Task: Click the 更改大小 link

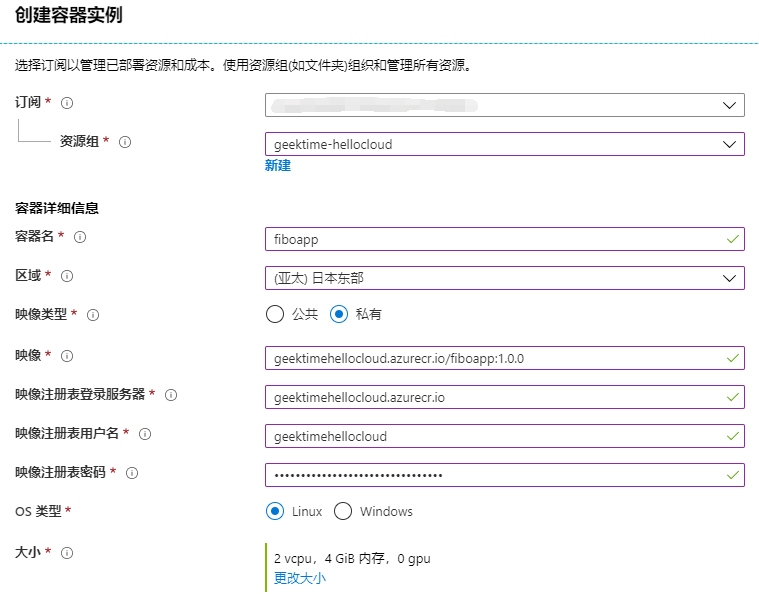Action: pyautogui.click(x=300, y=578)
